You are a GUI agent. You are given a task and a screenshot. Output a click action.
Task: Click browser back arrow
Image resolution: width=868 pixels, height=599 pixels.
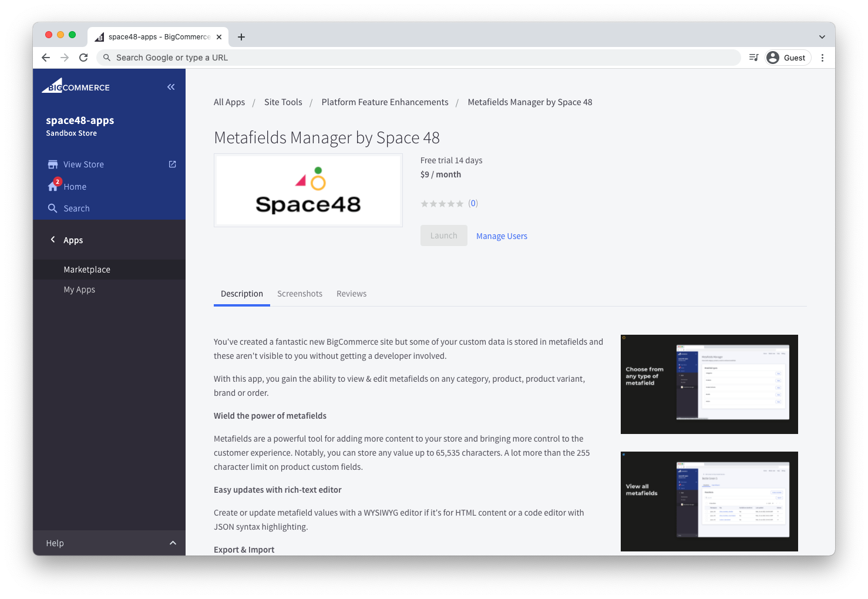46,58
